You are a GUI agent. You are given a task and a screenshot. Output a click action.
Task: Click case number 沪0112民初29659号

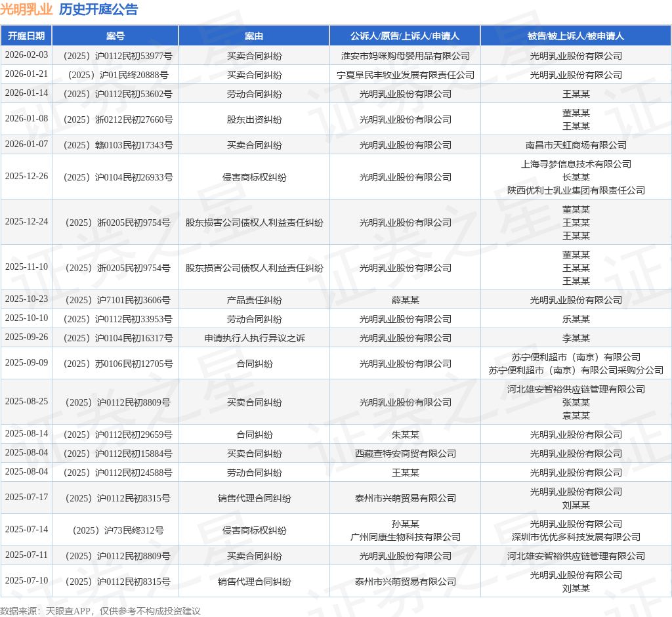tap(118, 435)
